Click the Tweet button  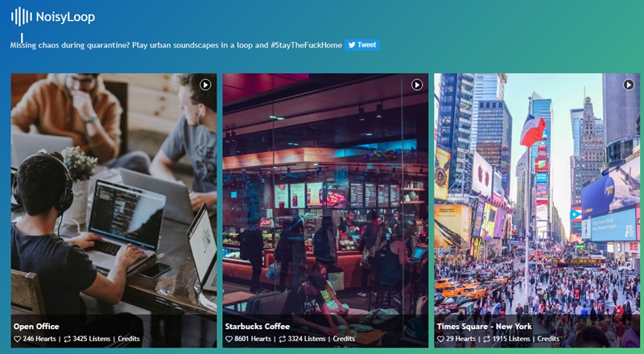[x=362, y=45]
